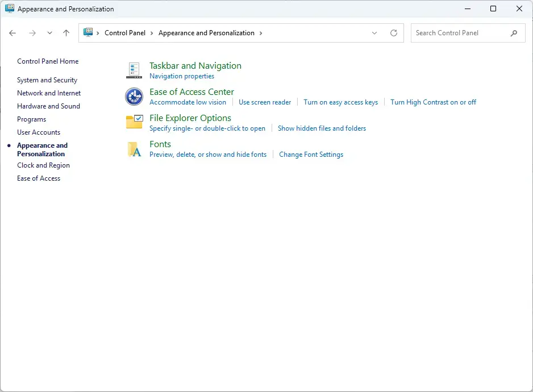Click Turn High Contrast on or off

[433, 102]
